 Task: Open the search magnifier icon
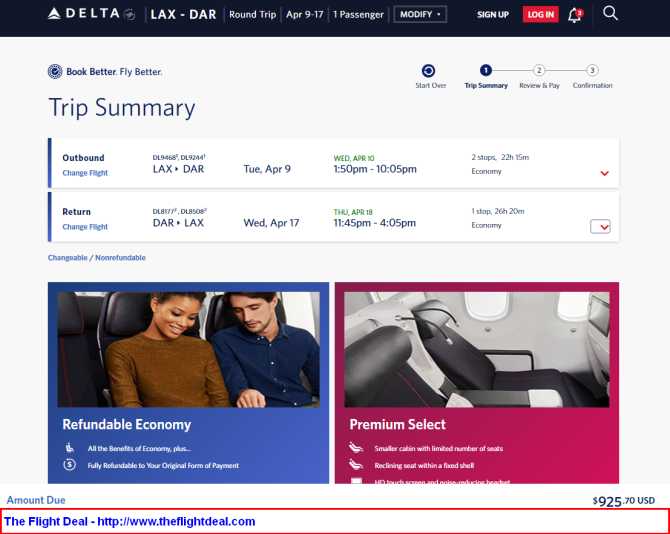point(610,14)
